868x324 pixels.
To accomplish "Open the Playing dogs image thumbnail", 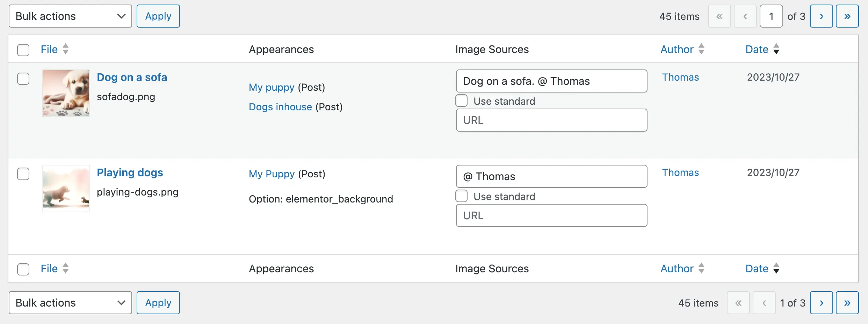I will tap(66, 189).
